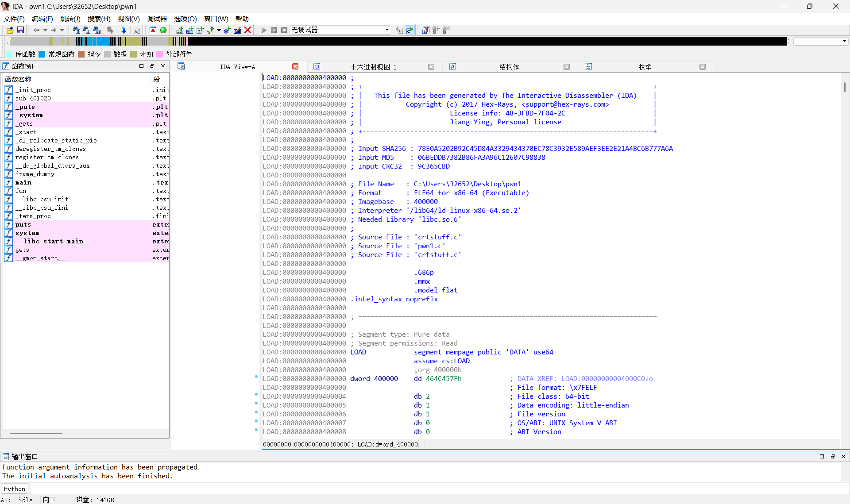Close the IDA View-A tab

[295, 67]
